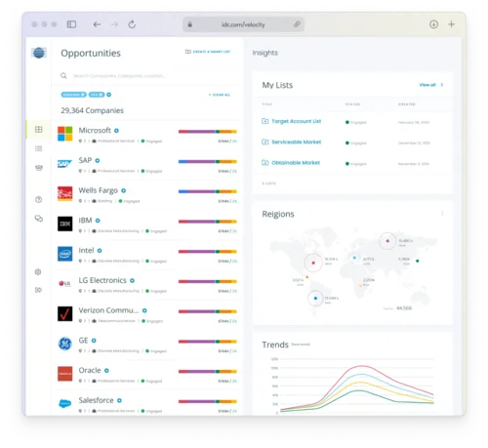This screenshot has height=448, width=488.
Task: Click the GE logo thumbnail
Action: pyautogui.click(x=65, y=344)
